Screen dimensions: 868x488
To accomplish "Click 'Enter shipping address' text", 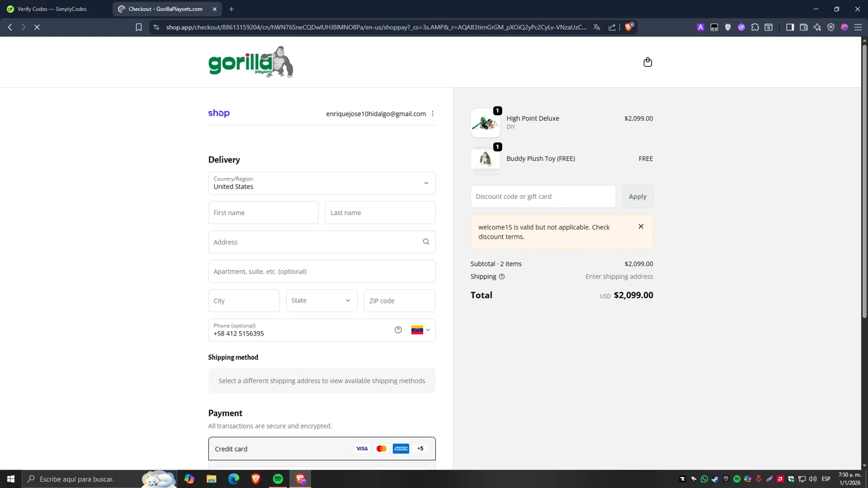I will point(619,276).
